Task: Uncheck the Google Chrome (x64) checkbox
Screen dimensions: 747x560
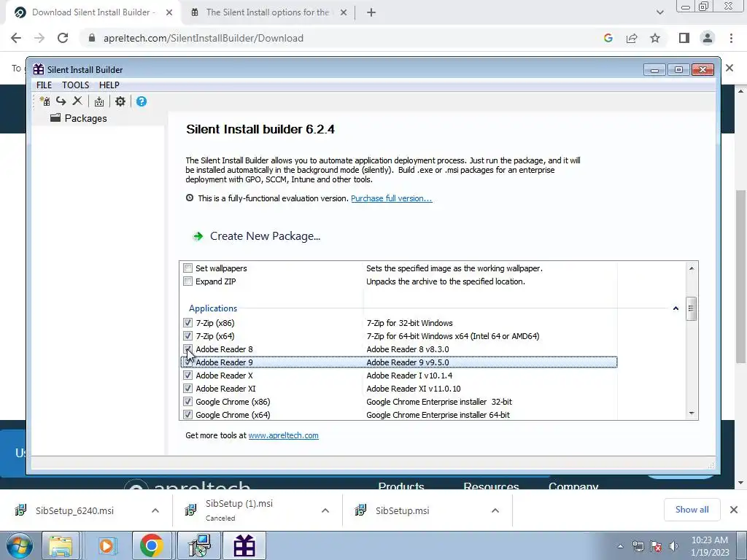Action: coord(187,415)
